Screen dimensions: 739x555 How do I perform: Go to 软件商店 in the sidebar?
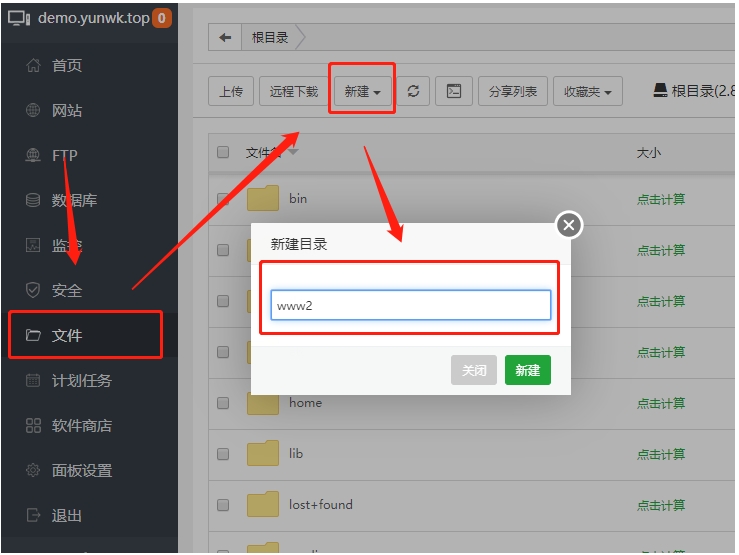coord(82,425)
